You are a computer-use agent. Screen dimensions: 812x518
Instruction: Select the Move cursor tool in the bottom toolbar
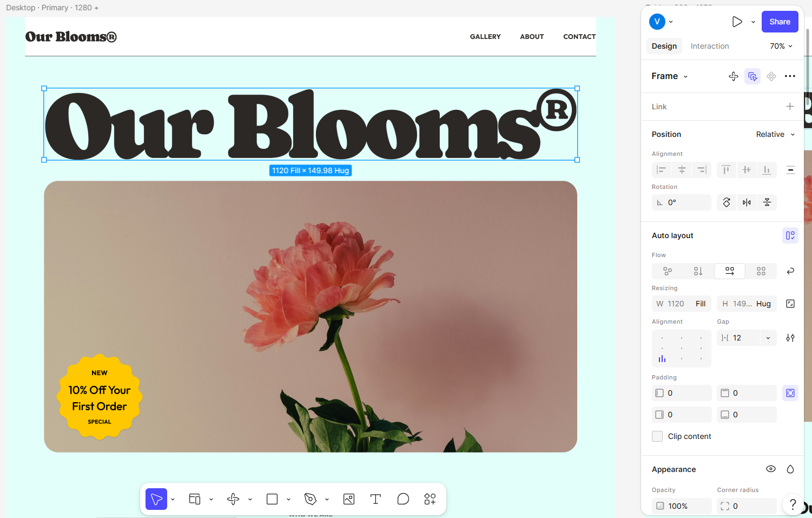pos(156,499)
